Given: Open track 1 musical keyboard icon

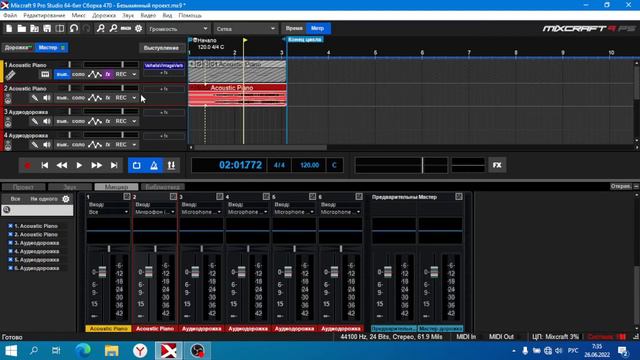Looking at the screenshot, I should point(45,74).
